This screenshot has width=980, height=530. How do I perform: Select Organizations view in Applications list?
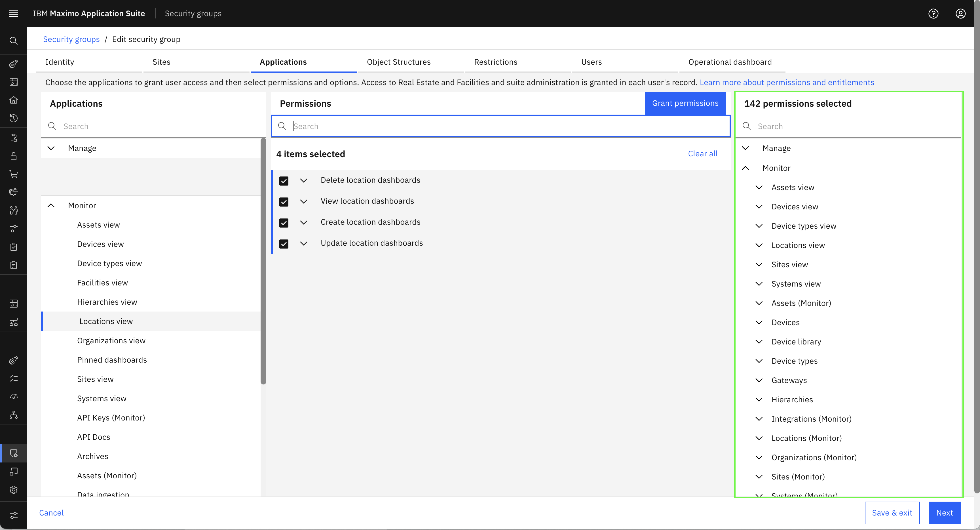coord(151,341)
